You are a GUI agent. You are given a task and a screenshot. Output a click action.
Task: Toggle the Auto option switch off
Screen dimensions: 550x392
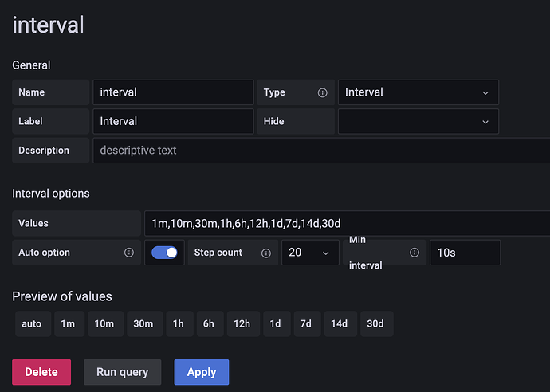164,253
